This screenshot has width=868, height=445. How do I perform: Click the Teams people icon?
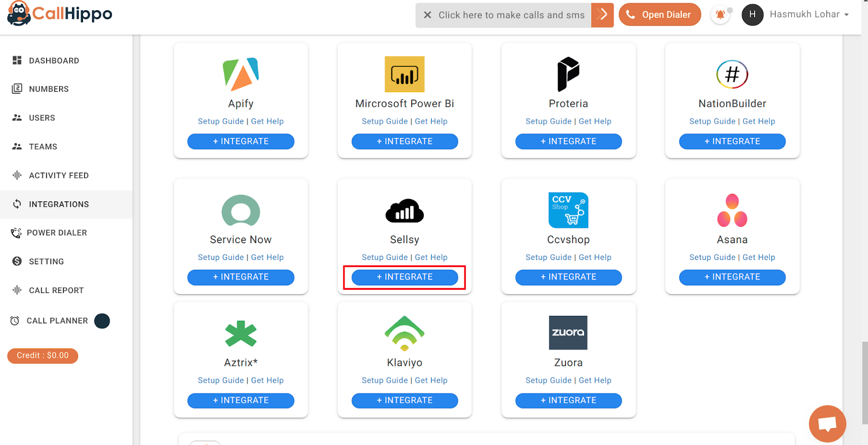[17, 146]
